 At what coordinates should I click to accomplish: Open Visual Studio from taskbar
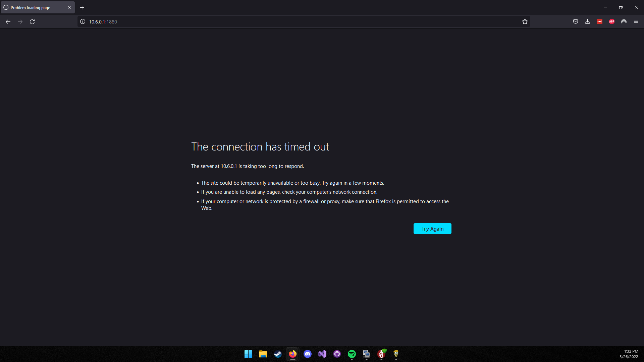pos(322,354)
